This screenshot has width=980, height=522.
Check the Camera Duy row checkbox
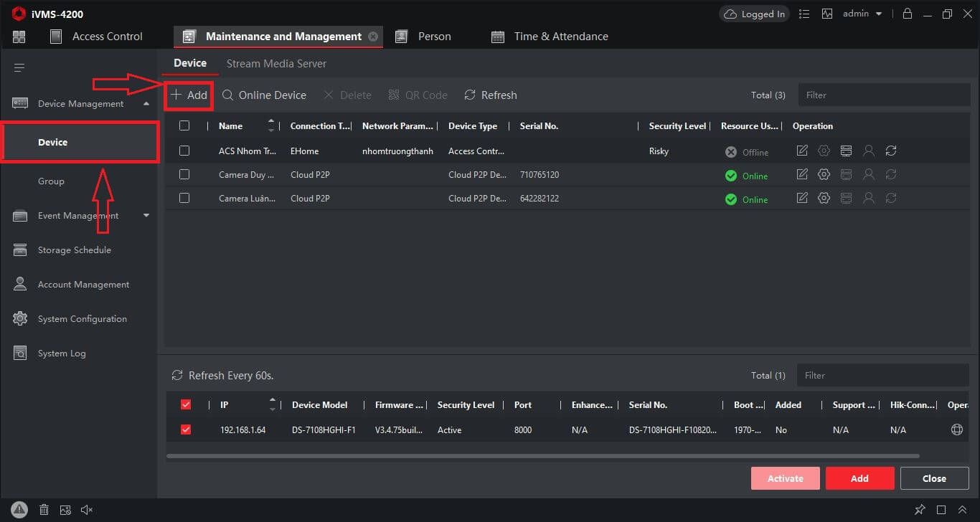[x=184, y=174]
